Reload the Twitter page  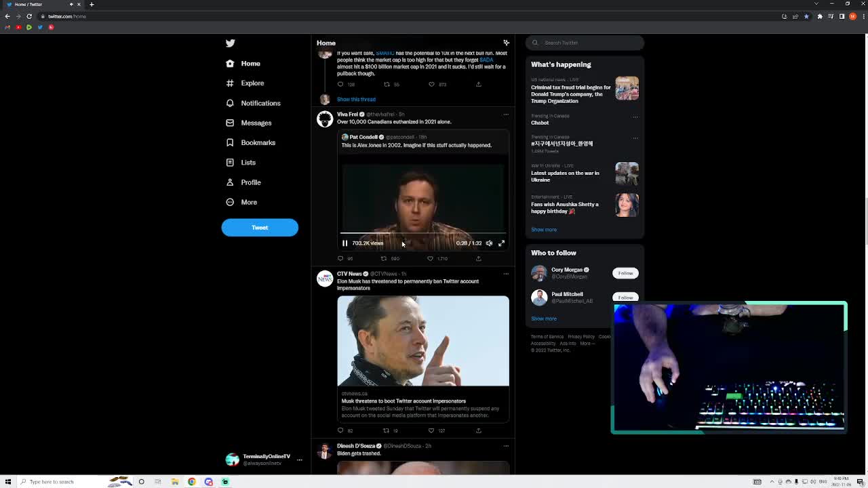click(29, 16)
